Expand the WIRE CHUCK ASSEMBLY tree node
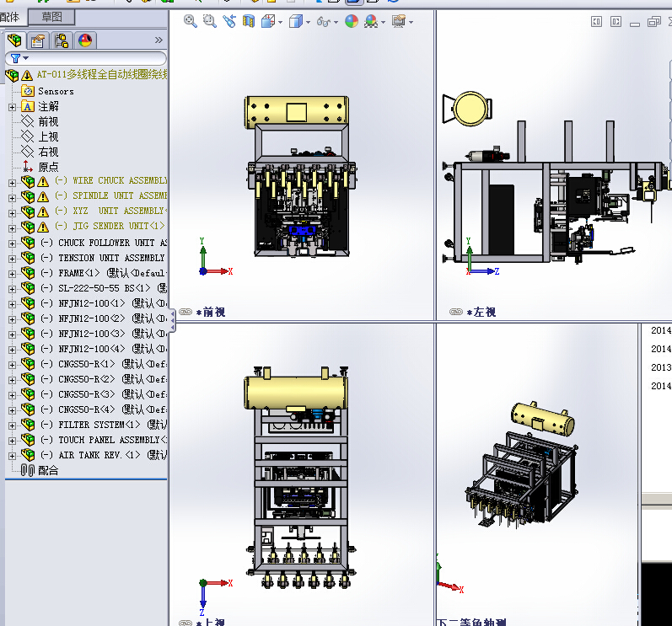This screenshot has height=626, width=672. (12, 181)
